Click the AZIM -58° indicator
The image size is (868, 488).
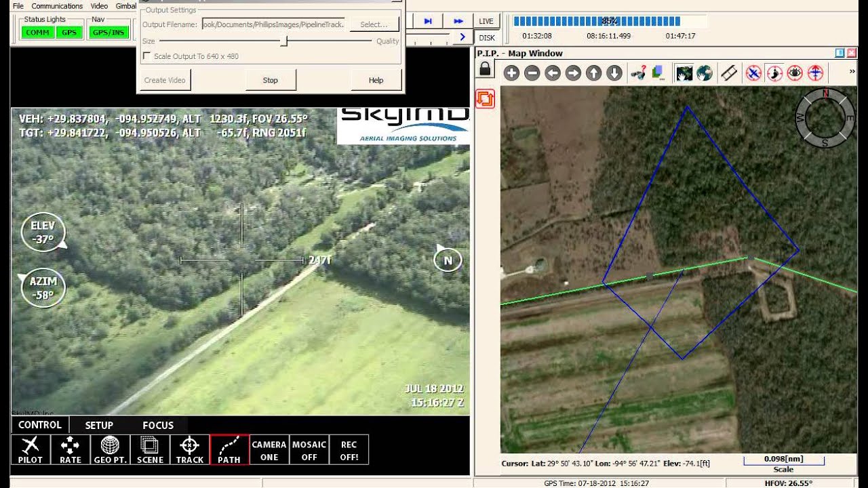(43, 288)
